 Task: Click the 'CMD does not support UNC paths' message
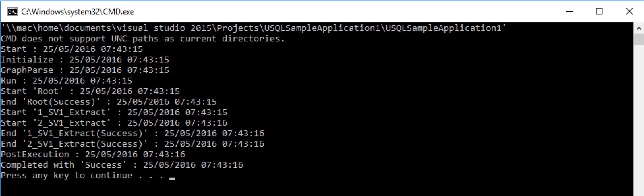coord(142,38)
